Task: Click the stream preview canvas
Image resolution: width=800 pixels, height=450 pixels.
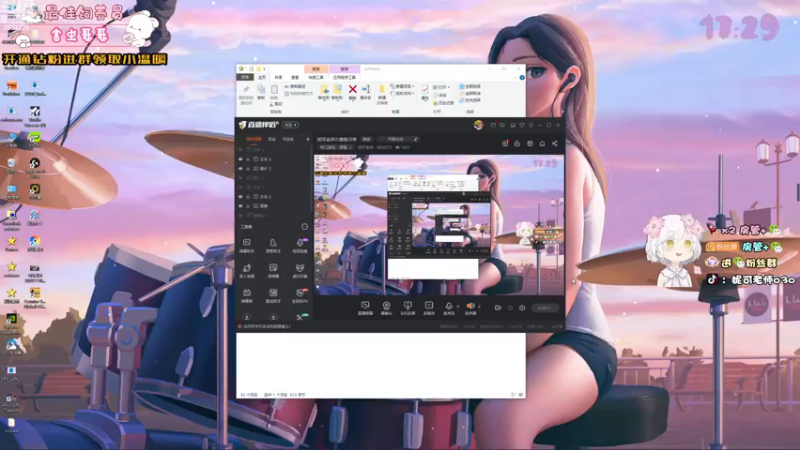Action: [x=439, y=225]
